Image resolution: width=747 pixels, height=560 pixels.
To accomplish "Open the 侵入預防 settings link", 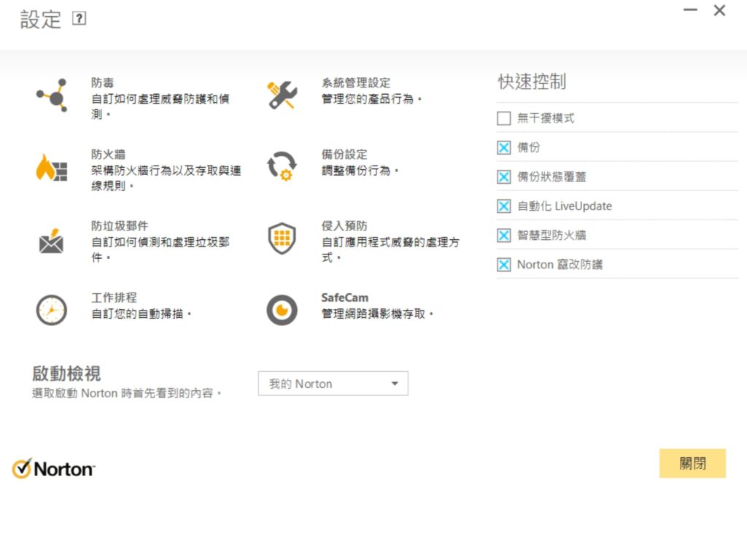I will pos(344,226).
